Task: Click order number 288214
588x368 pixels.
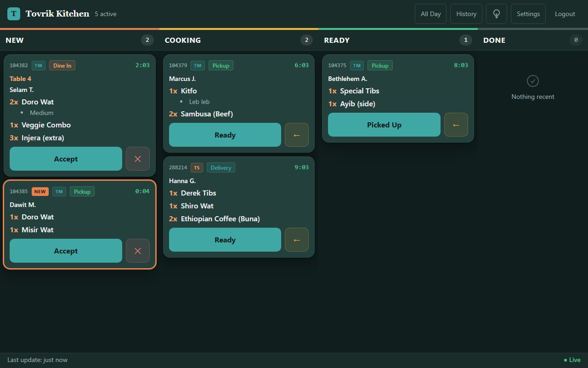Action: (x=178, y=167)
